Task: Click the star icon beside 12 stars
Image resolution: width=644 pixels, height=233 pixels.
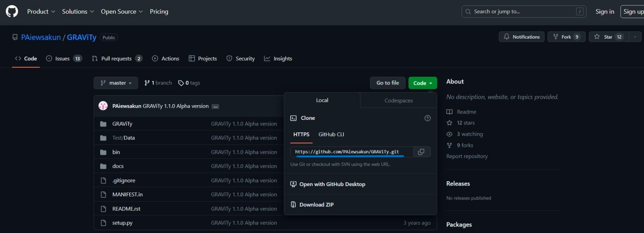Action: (450, 123)
